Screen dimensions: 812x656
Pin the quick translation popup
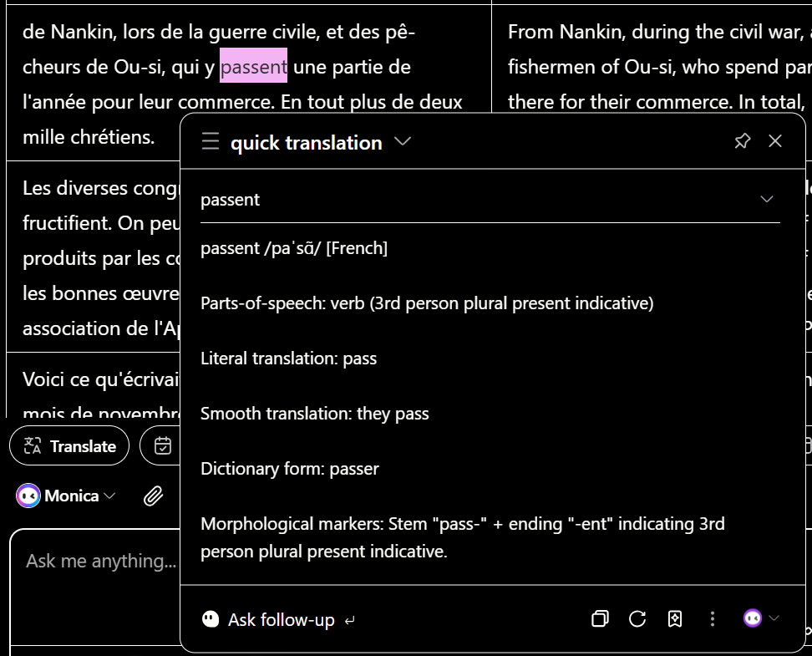742,141
